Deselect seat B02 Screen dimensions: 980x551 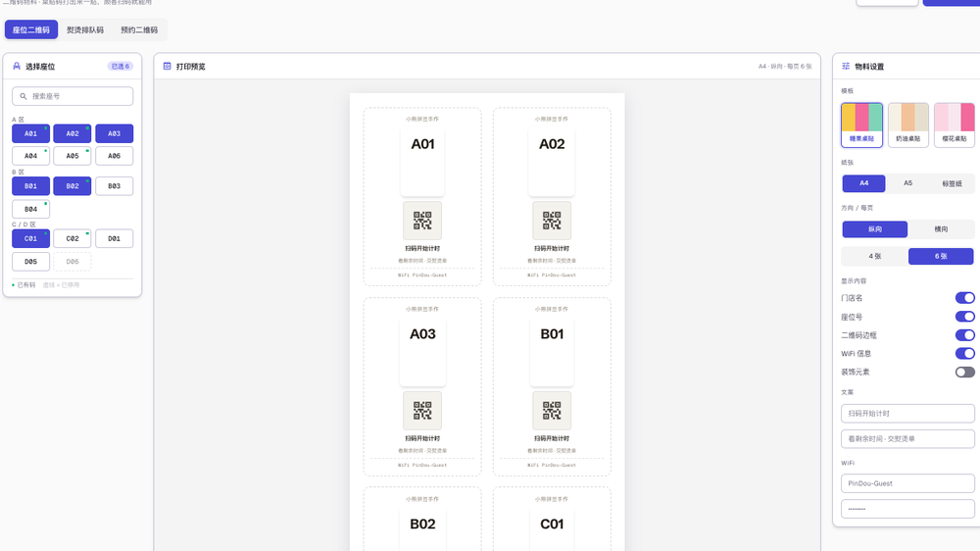73,185
